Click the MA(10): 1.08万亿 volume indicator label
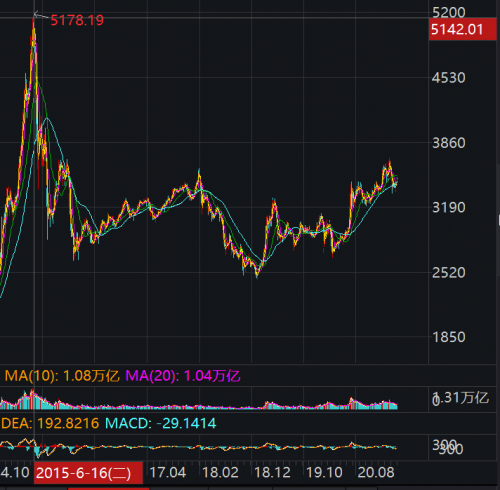 pos(62,376)
